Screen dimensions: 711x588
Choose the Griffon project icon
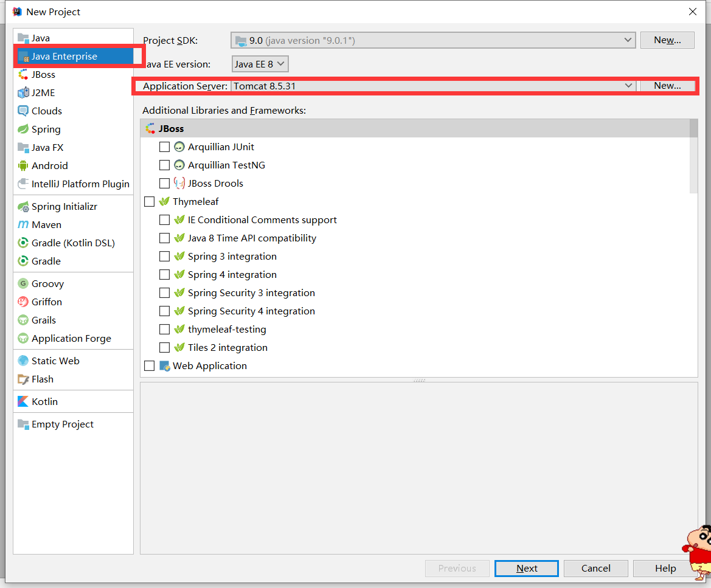pos(23,302)
